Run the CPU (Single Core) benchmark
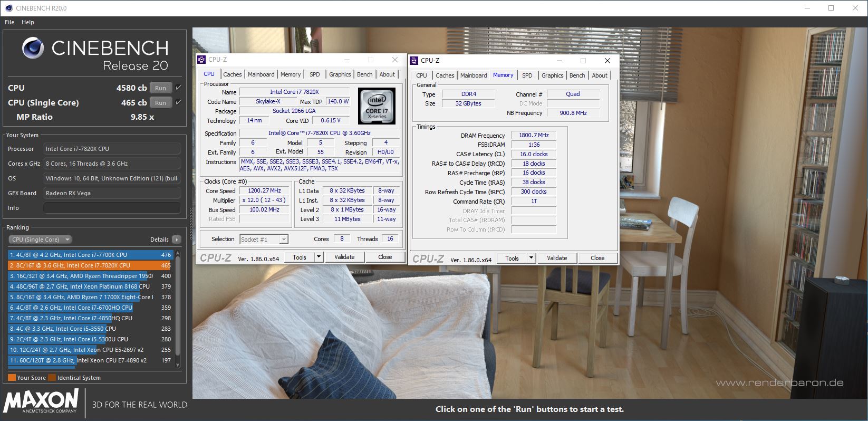The width and height of the screenshot is (868, 421). [161, 103]
